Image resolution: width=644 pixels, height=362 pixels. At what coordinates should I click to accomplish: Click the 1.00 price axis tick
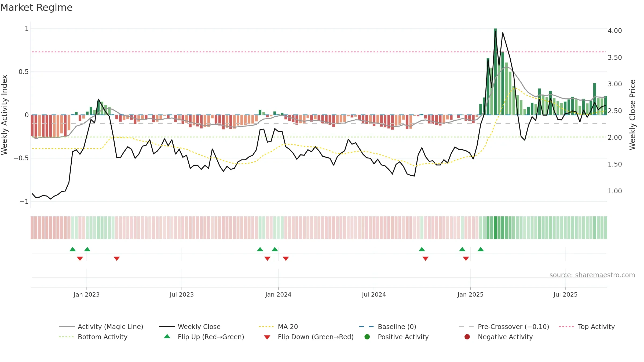(615, 191)
